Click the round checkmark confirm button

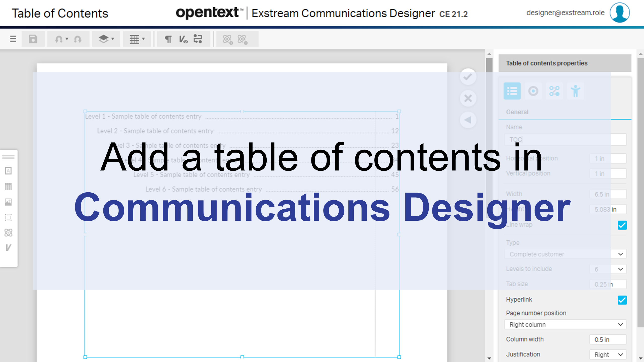coord(468,77)
